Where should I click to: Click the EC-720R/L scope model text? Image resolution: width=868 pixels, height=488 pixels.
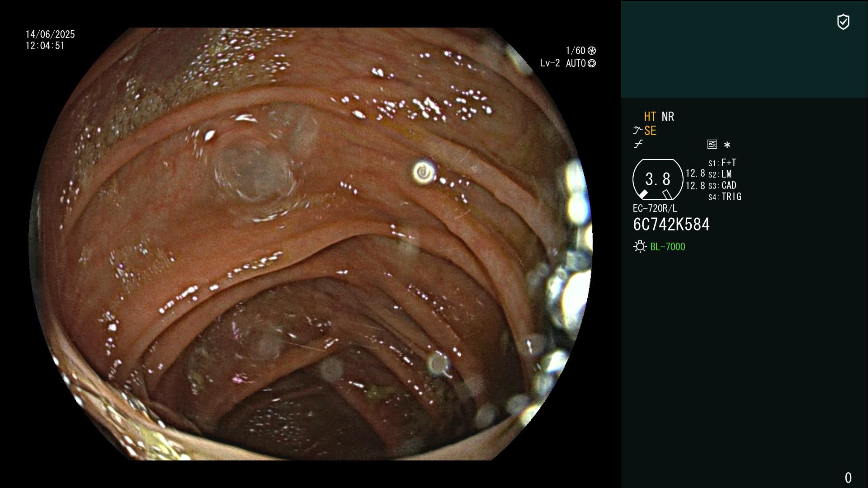coord(655,208)
